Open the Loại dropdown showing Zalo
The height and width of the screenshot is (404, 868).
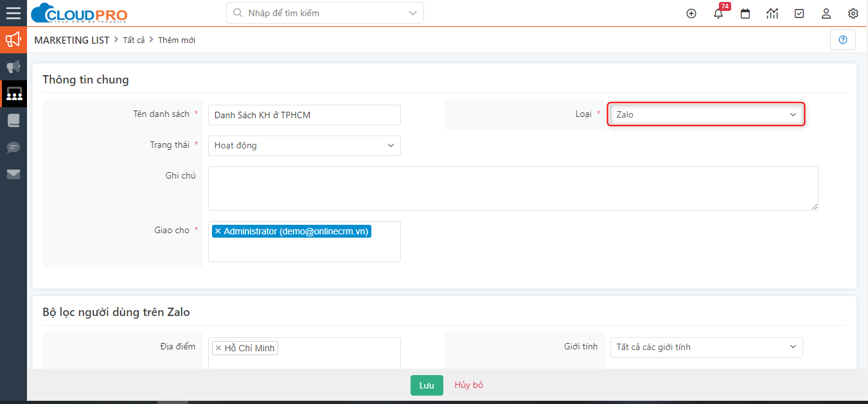click(x=706, y=114)
